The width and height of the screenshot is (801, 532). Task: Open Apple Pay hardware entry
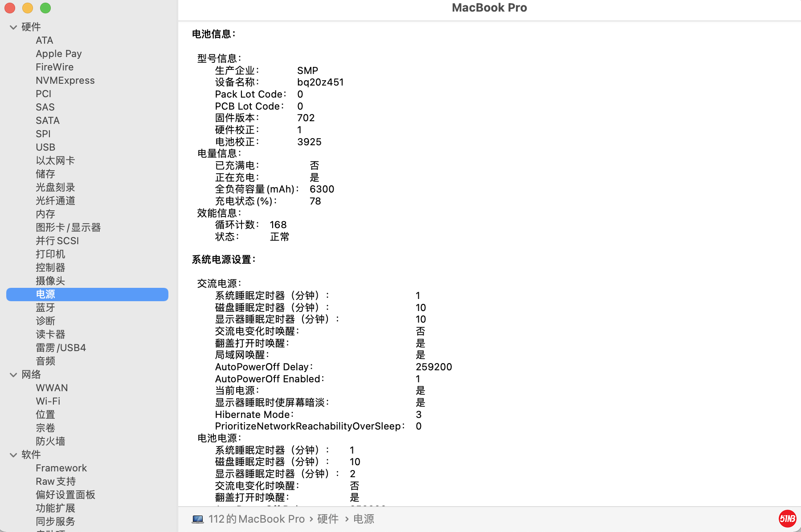[x=59, y=54]
